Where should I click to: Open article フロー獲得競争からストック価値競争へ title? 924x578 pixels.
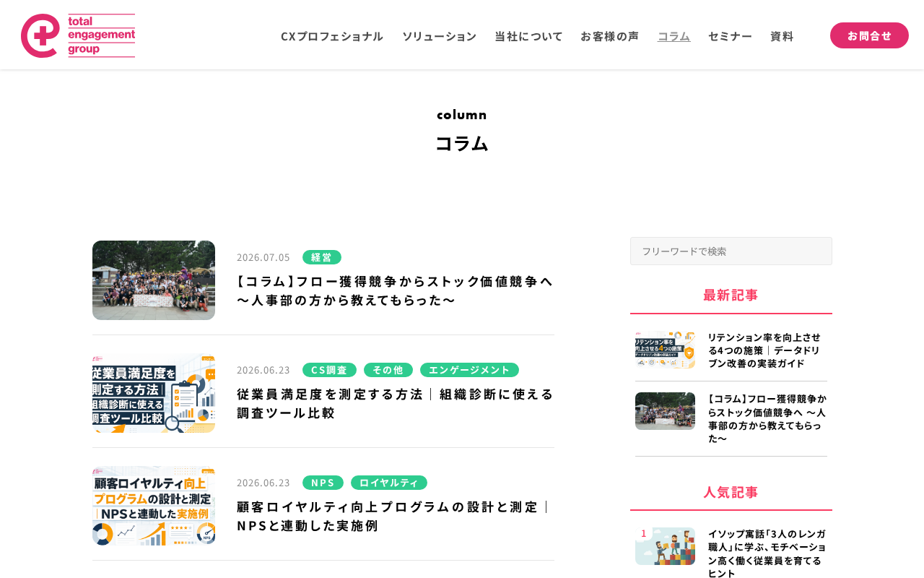pyautogui.click(x=395, y=290)
